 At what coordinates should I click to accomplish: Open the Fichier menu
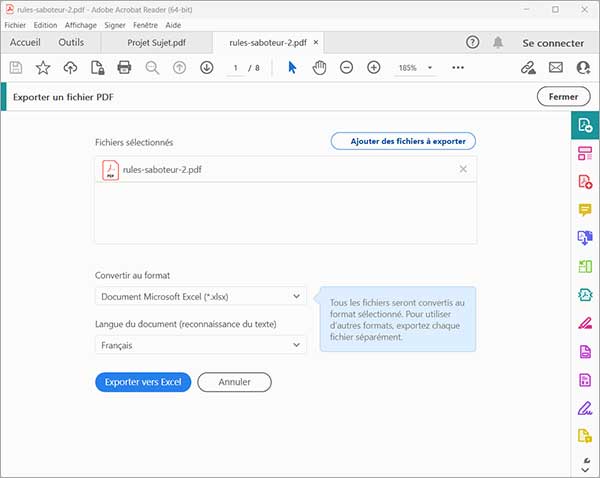tap(15, 25)
